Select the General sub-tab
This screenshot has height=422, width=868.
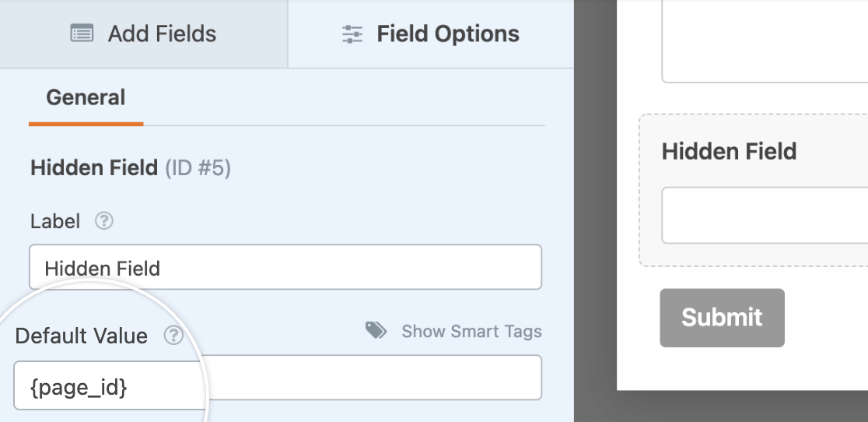pyautogui.click(x=86, y=98)
